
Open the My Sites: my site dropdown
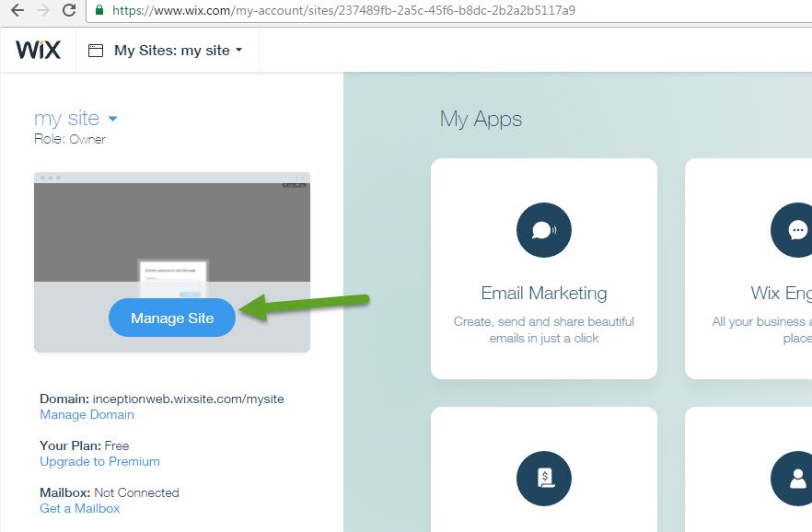[179, 51]
